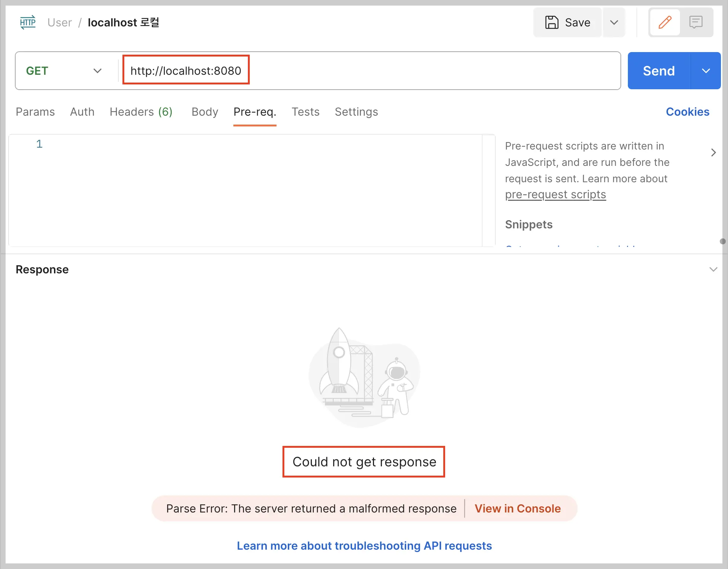Open the pre-request scripts documentation link
The height and width of the screenshot is (569, 728).
[555, 195]
